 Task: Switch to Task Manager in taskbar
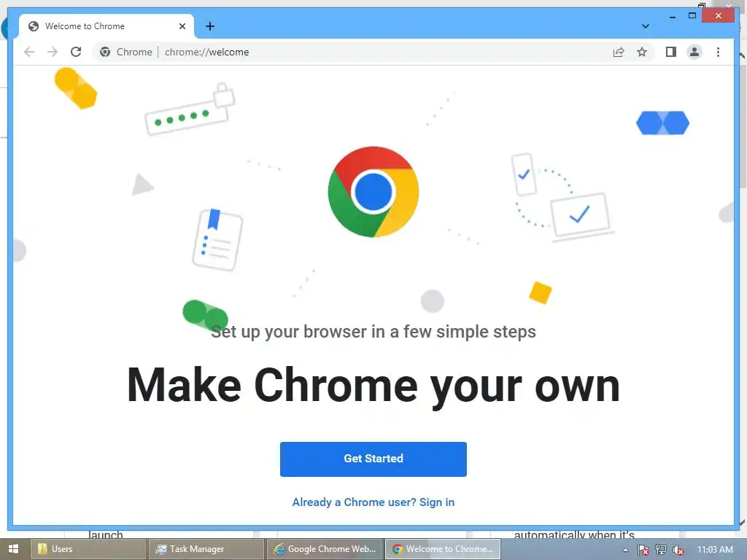coord(206,549)
